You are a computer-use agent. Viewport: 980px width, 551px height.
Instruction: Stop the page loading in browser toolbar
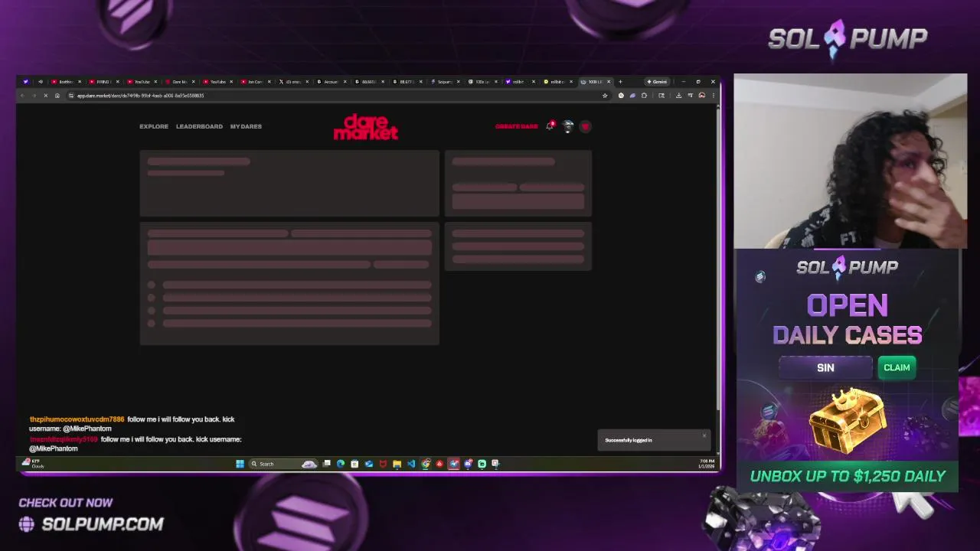coord(46,96)
